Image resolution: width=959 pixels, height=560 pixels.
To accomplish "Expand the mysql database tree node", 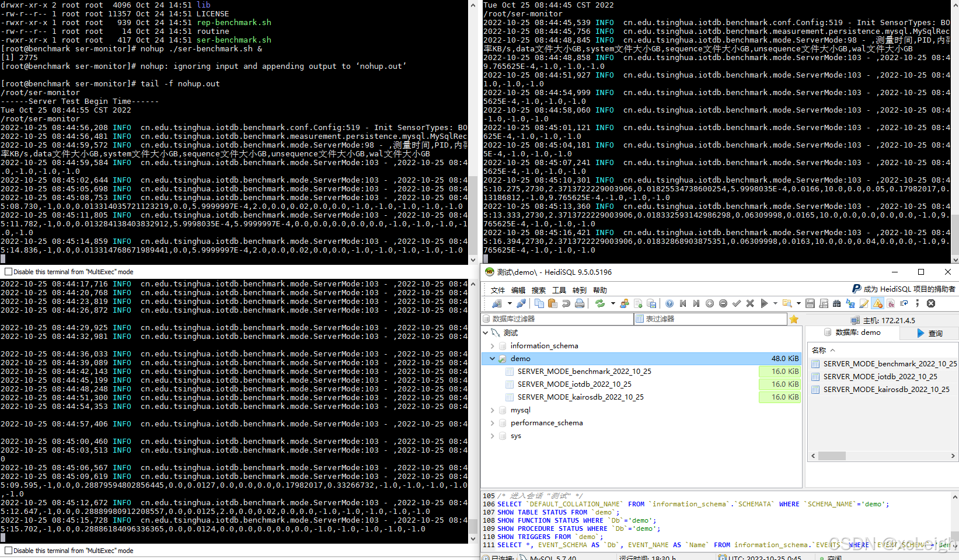I will pos(492,410).
